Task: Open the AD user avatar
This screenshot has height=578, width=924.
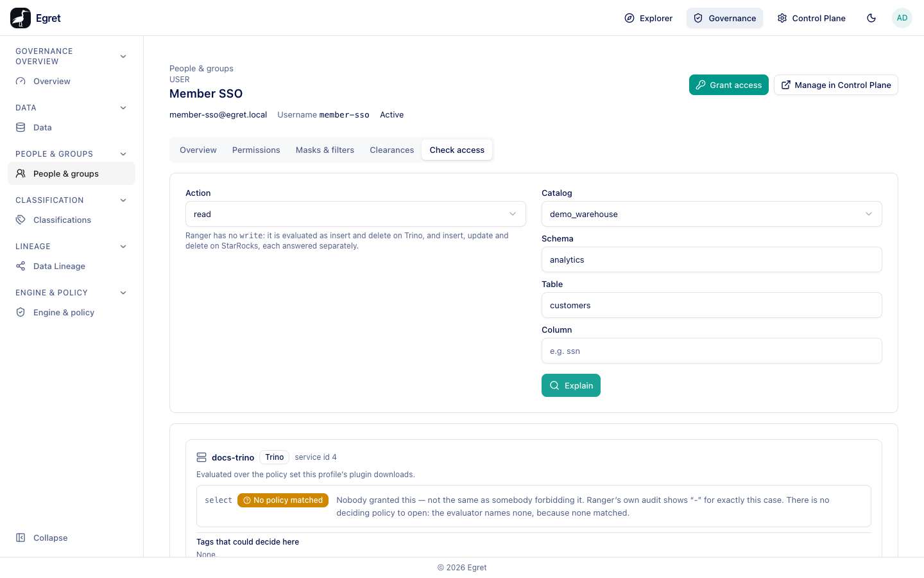Action: click(902, 18)
